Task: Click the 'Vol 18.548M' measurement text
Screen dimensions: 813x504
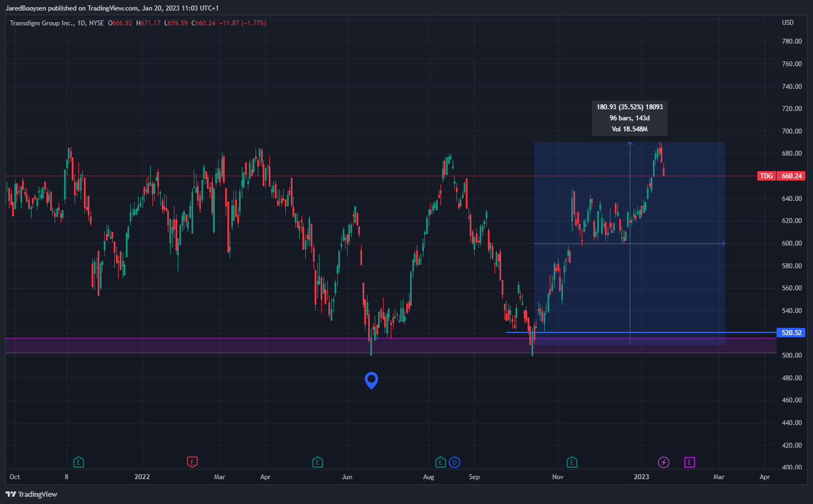Action: point(630,129)
